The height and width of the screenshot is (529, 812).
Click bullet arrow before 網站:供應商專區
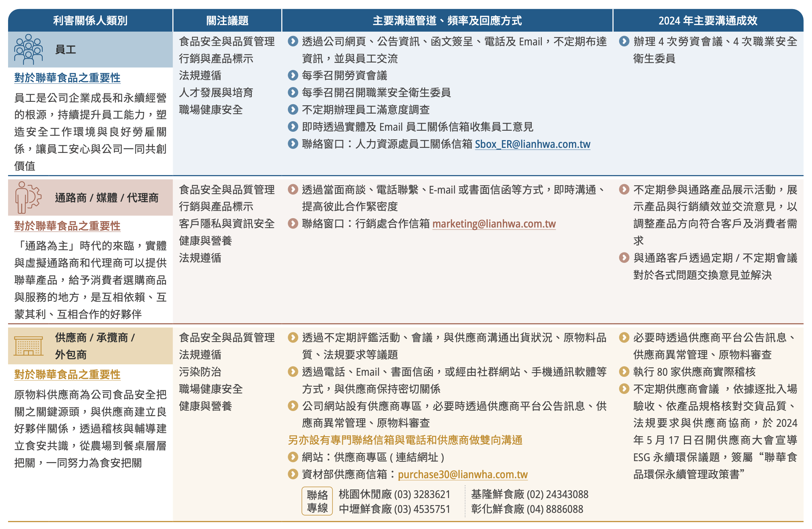pyautogui.click(x=293, y=457)
